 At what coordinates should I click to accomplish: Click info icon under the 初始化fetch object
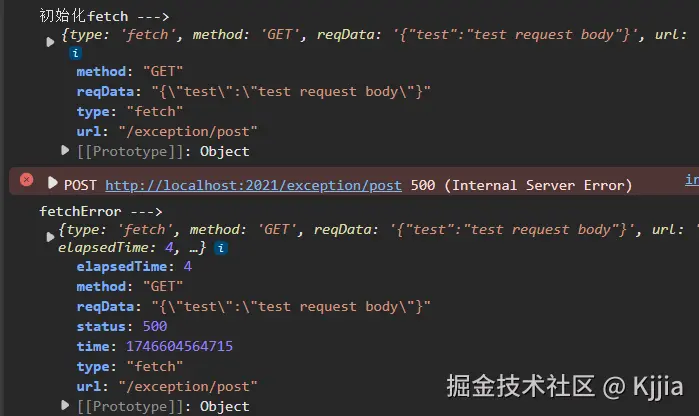pyautogui.click(x=76, y=53)
